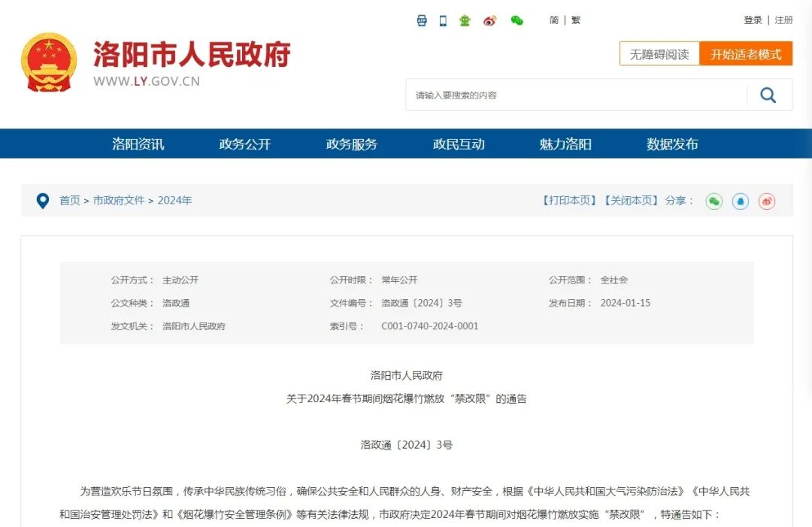
Task: Open the 政务服务 navigation menu
Action: [x=352, y=144]
